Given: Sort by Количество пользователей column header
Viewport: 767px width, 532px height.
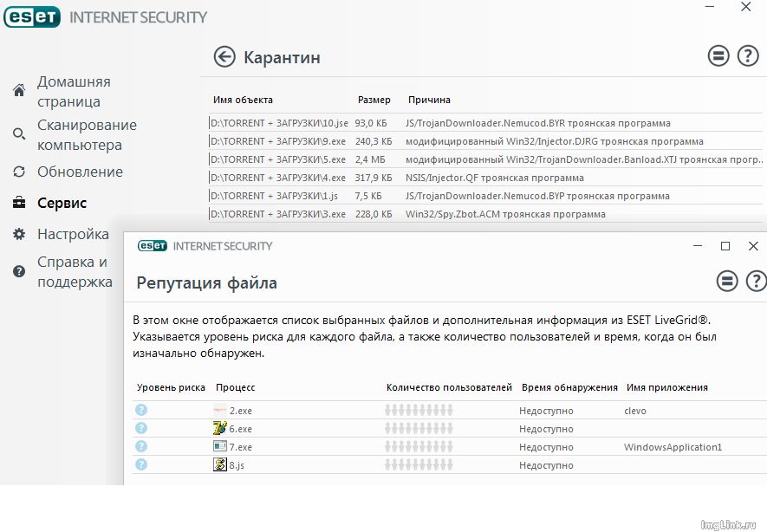Looking at the screenshot, I should (x=449, y=387).
